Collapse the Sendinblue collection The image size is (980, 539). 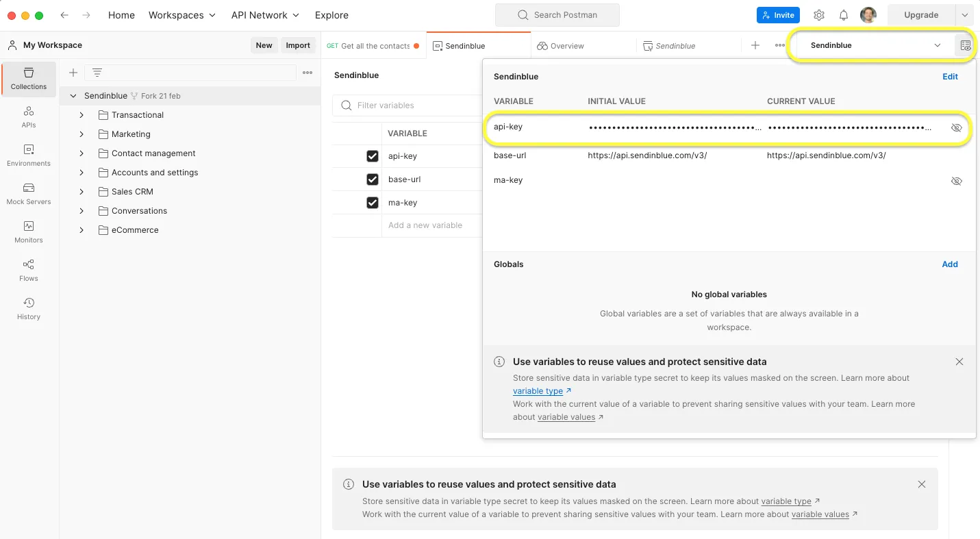[x=73, y=96]
